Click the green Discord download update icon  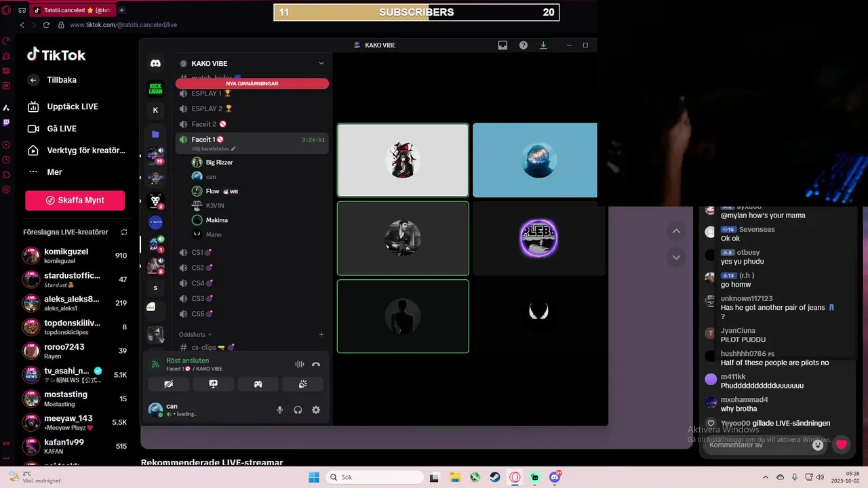tap(543, 45)
